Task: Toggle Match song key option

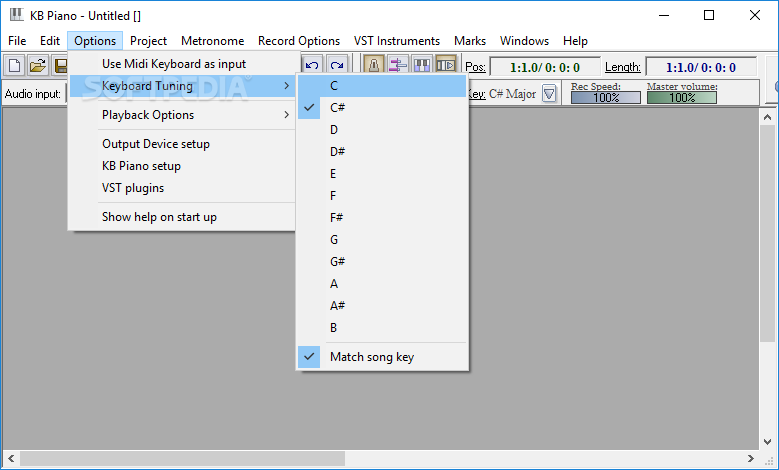Action: click(382, 357)
